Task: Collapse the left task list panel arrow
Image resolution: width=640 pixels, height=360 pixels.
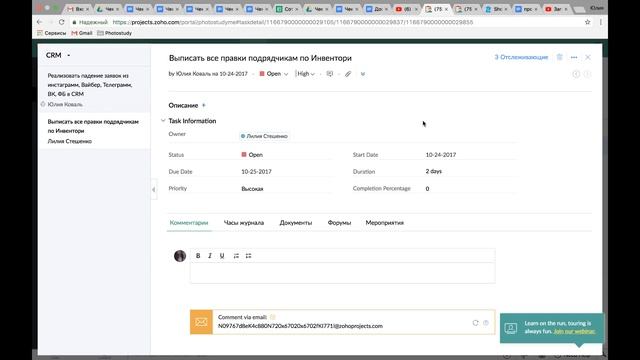Action: (x=153, y=189)
